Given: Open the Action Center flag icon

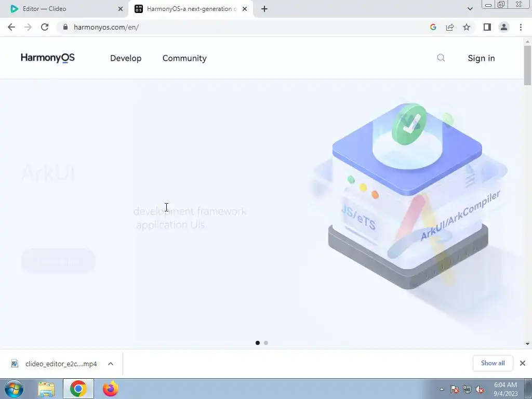Looking at the screenshot, I should point(455,389).
